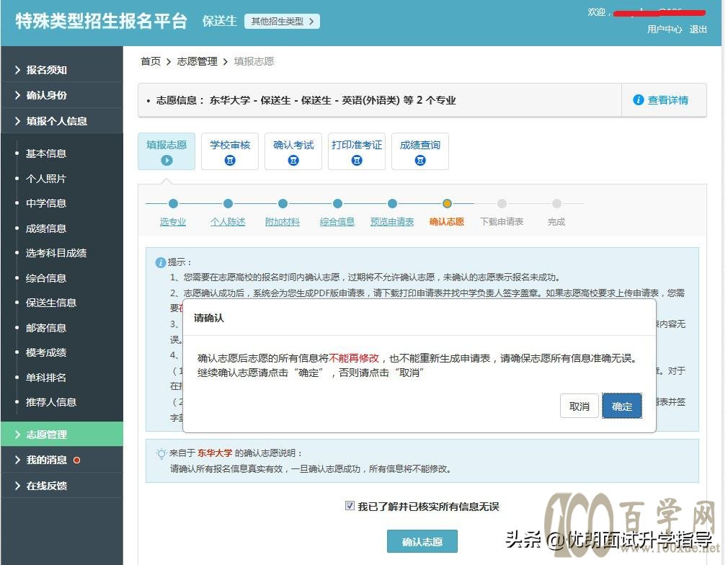Open 查看详情 link
This screenshot has width=728, height=565.
coord(667,100)
